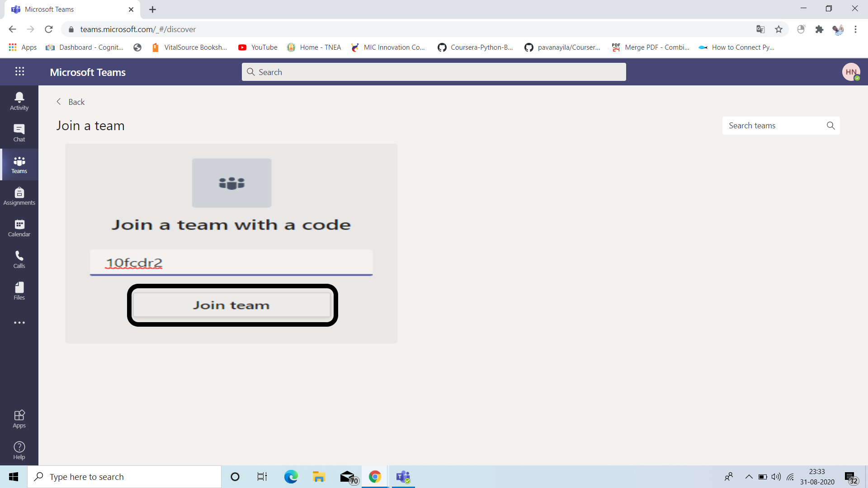
Task: Open the Office 365 app launcher waffle
Action: pos(19,71)
